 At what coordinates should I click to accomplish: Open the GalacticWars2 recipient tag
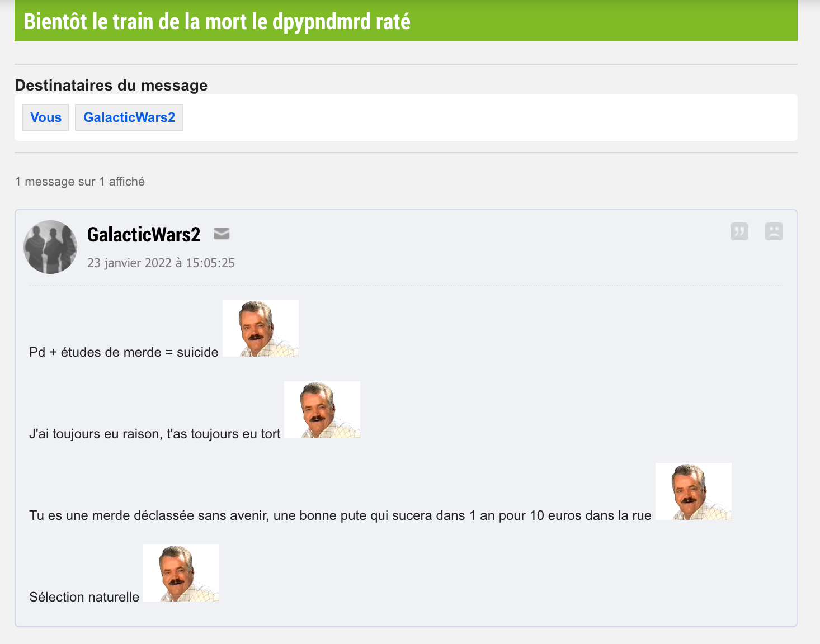pos(129,117)
